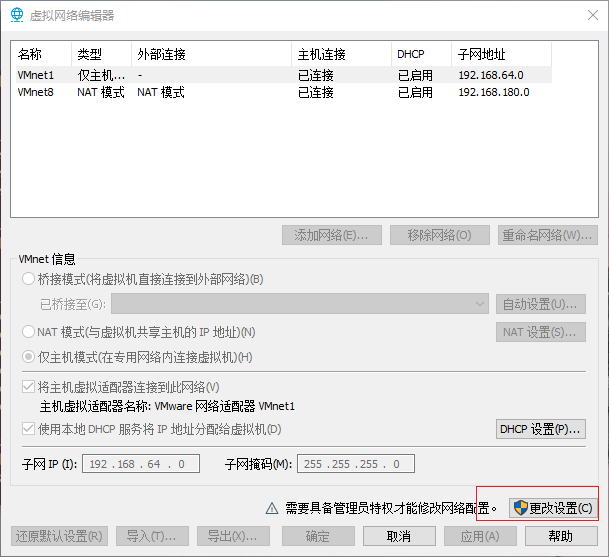This screenshot has height=557, width=609.
Task: Select the VMnet1 row
Action: click(x=284, y=75)
